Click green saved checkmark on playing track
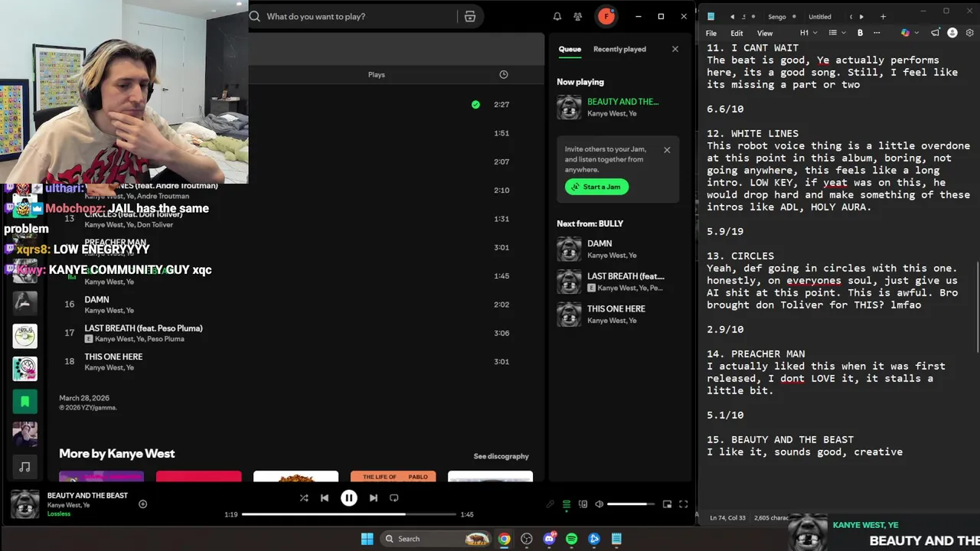Viewport: 980px width, 551px height. [x=475, y=104]
